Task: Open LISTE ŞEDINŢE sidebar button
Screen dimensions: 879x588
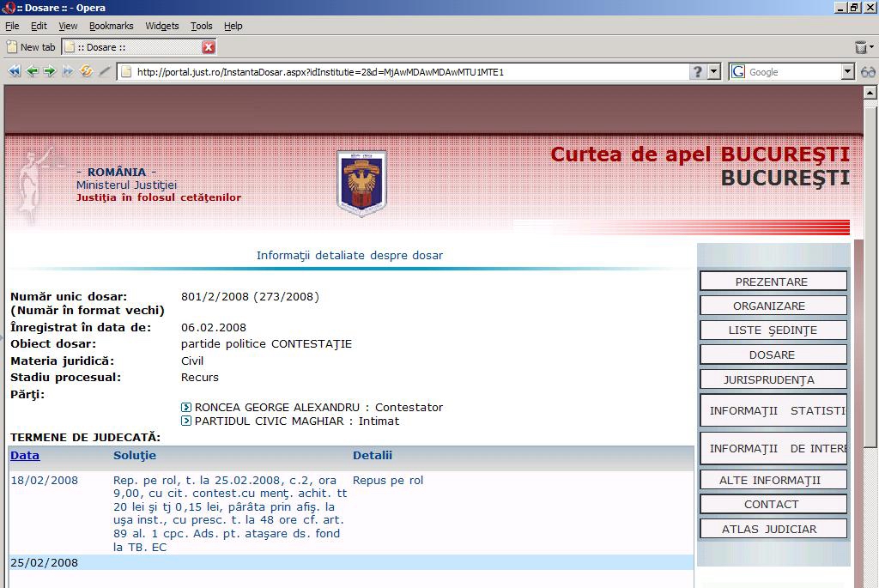Action: [x=773, y=330]
